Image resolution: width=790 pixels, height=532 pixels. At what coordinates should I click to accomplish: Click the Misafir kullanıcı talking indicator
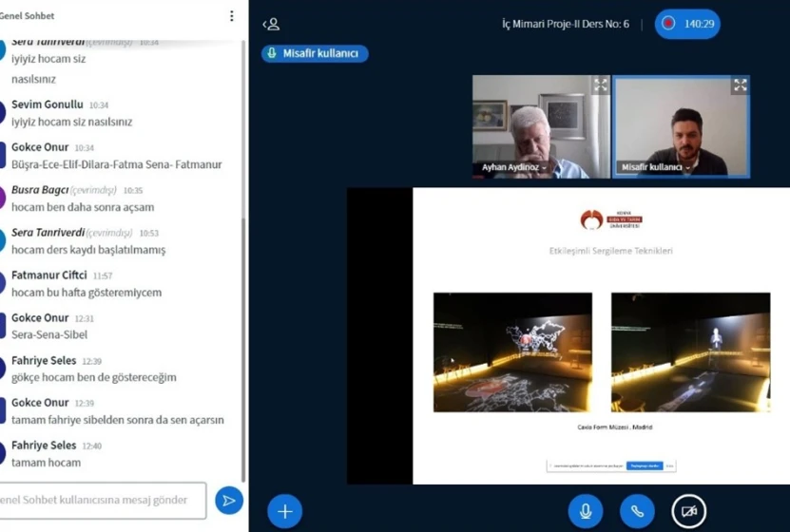pos(315,54)
